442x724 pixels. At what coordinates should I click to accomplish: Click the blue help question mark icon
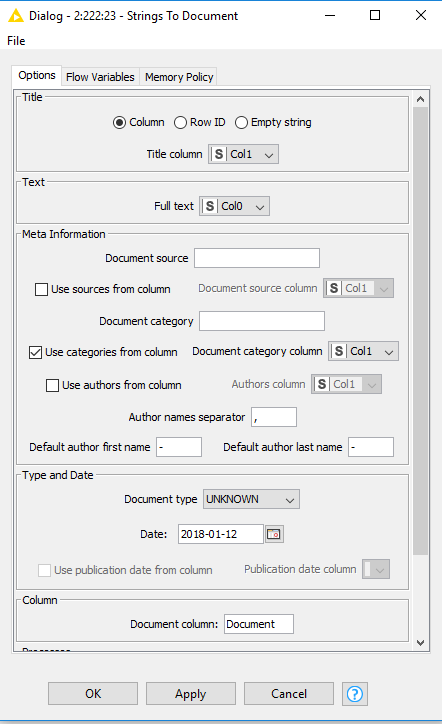(355, 694)
